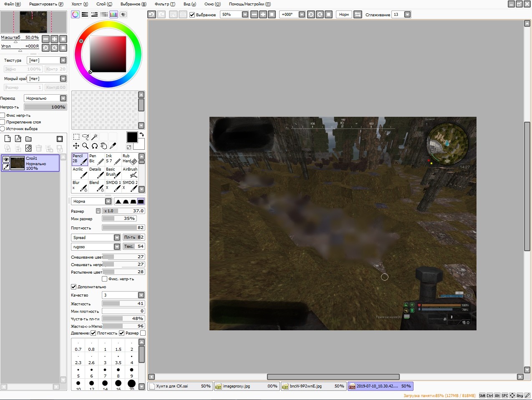Open the Файл menu

tap(13, 4)
